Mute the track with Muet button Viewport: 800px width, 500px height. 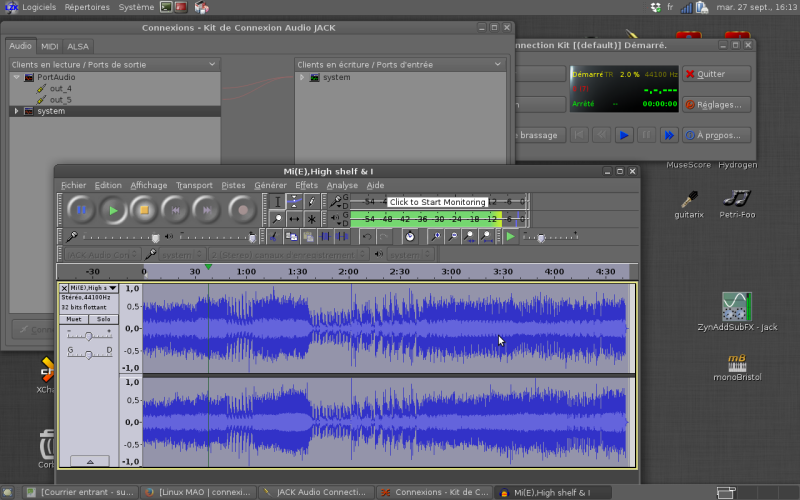[x=74, y=319]
